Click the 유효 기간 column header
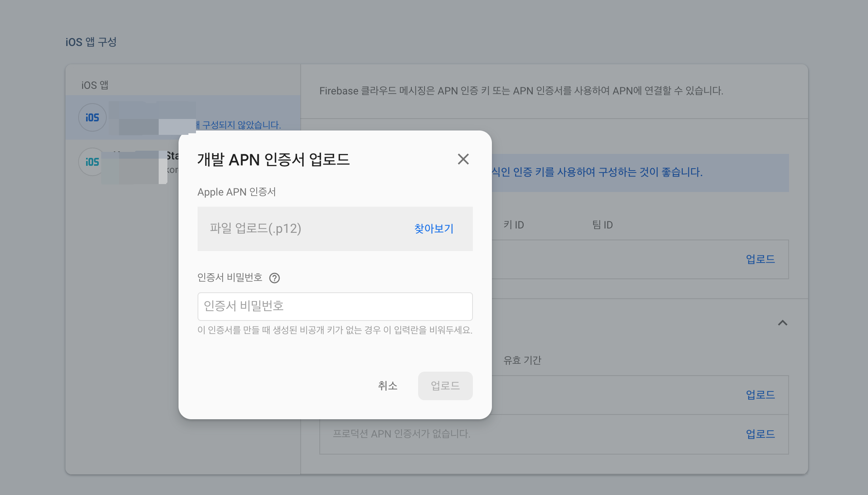 click(x=522, y=360)
